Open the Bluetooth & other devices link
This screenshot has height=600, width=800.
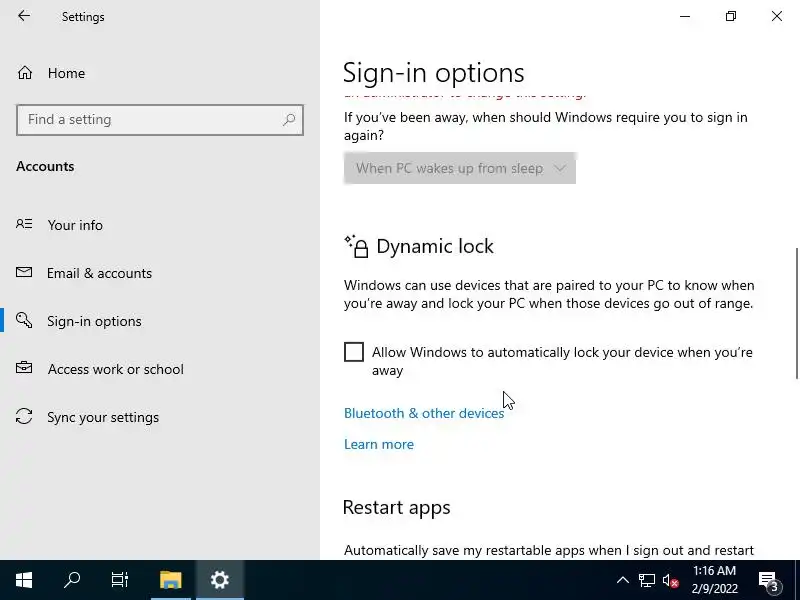(x=424, y=413)
